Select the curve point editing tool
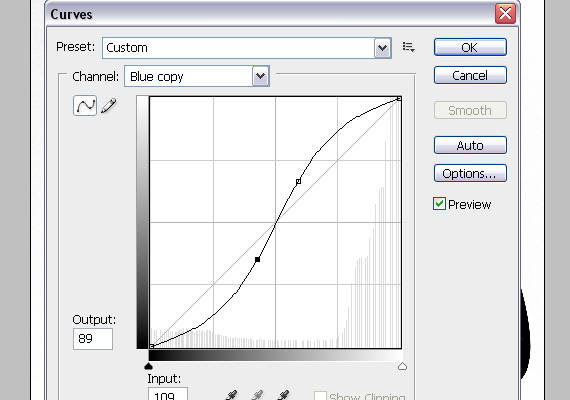The width and height of the screenshot is (570, 400). click(85, 106)
